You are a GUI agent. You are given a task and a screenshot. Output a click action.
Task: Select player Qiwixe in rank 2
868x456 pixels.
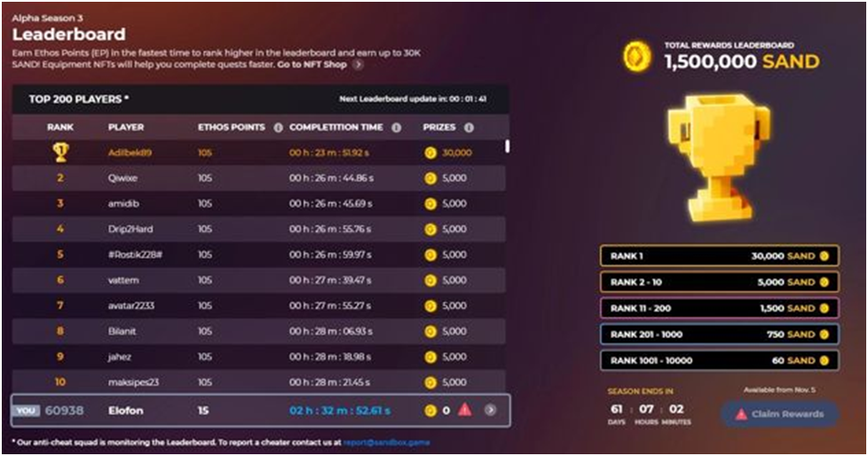tap(122, 178)
